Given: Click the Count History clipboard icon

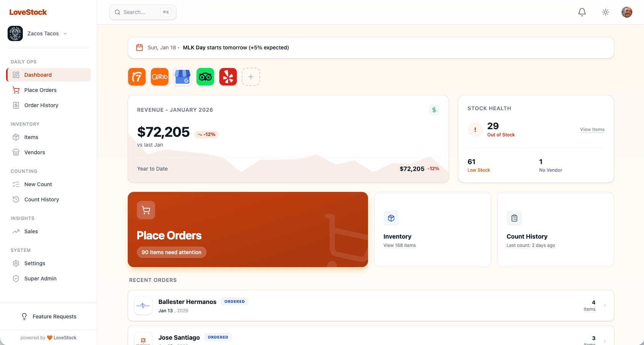Looking at the screenshot, I should 514,218.
